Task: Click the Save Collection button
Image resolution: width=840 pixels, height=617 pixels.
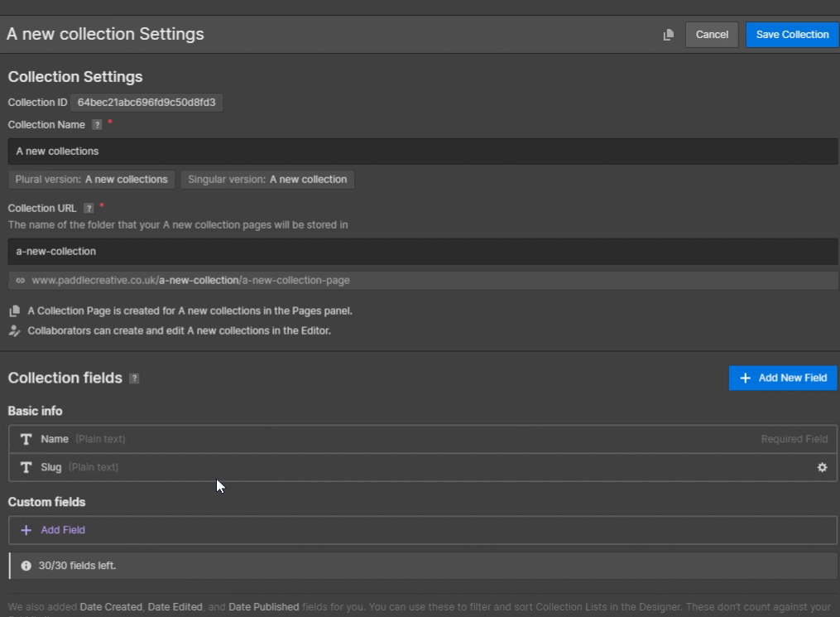Action: (x=791, y=34)
